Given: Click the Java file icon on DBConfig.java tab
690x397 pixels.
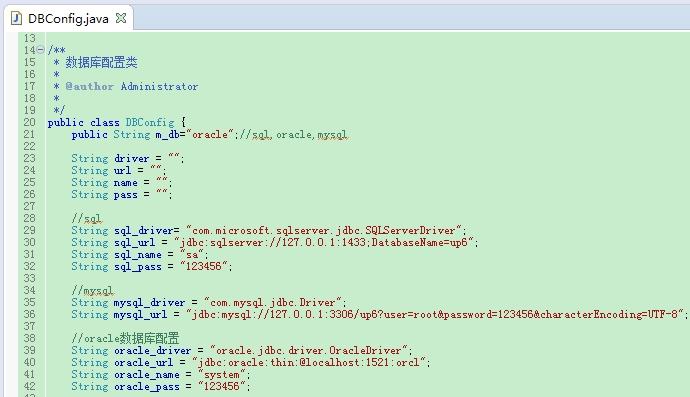Looking at the screenshot, I should (x=16, y=18).
